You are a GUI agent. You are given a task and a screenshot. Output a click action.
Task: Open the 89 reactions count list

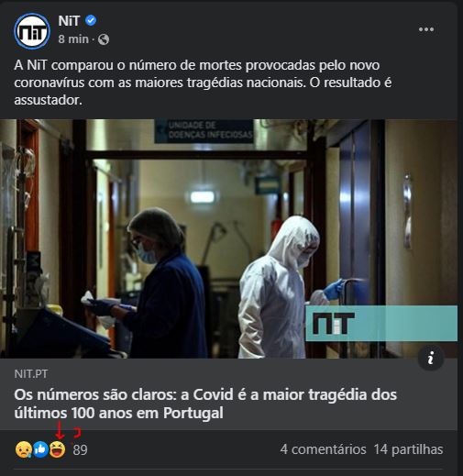[x=80, y=449]
